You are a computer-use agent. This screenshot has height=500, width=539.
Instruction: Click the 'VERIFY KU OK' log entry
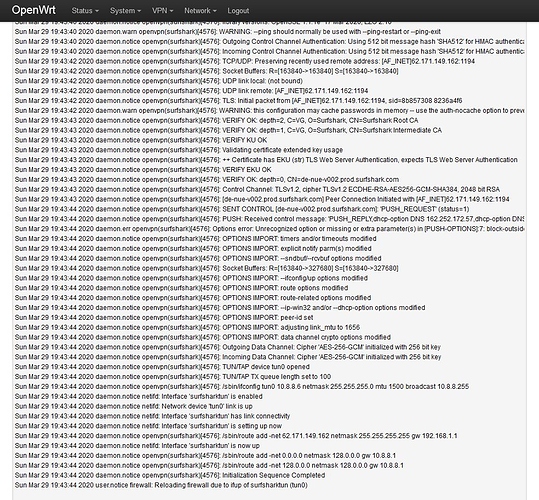pos(141,140)
